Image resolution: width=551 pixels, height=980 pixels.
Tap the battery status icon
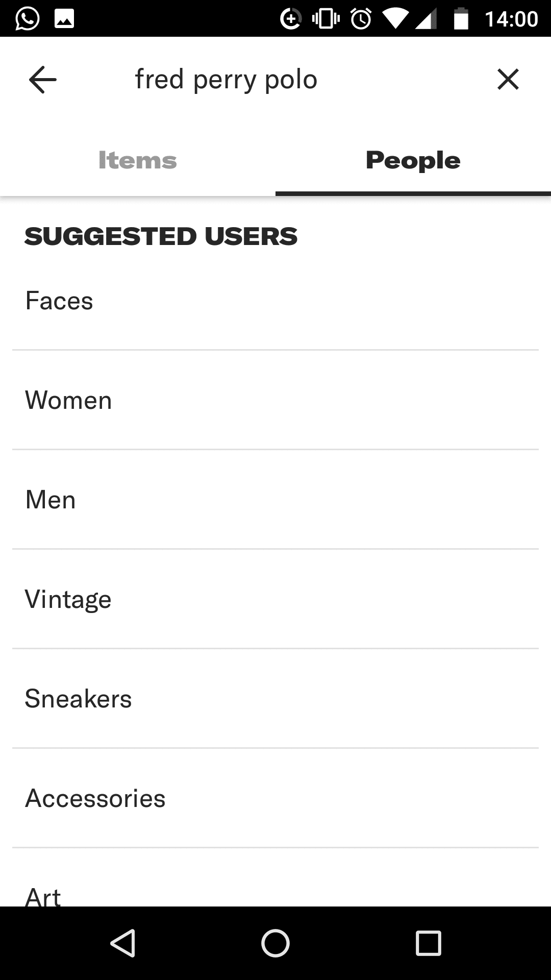coord(461,19)
